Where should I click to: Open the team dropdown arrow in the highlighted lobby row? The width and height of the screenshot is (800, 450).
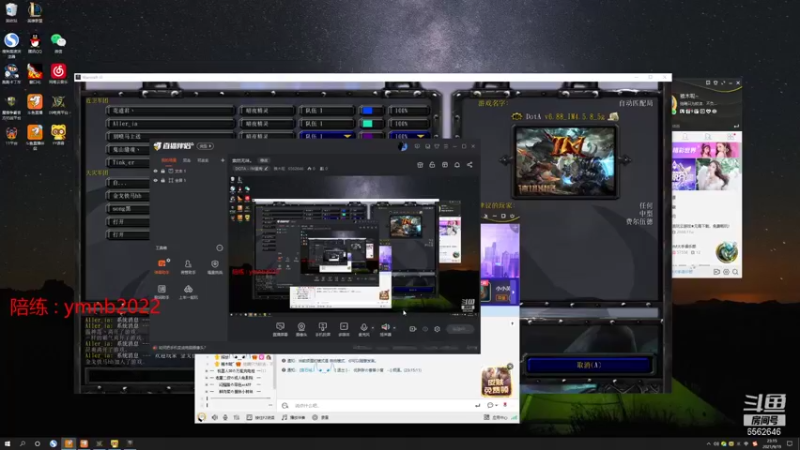coord(348,136)
